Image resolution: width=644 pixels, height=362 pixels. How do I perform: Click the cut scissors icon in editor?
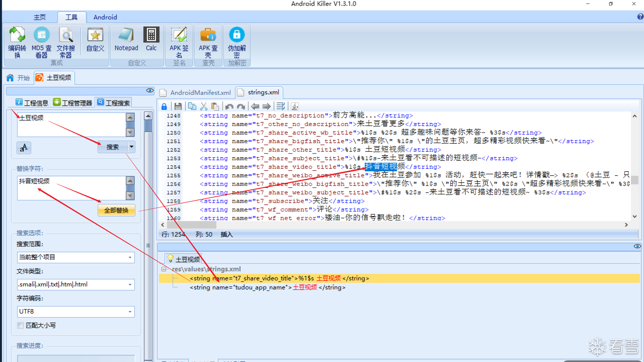pyautogui.click(x=204, y=107)
